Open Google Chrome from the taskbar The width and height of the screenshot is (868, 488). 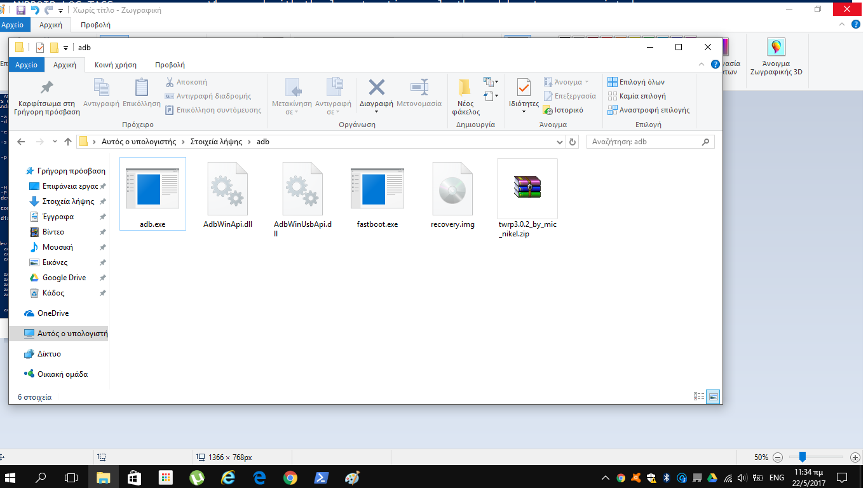coord(290,477)
